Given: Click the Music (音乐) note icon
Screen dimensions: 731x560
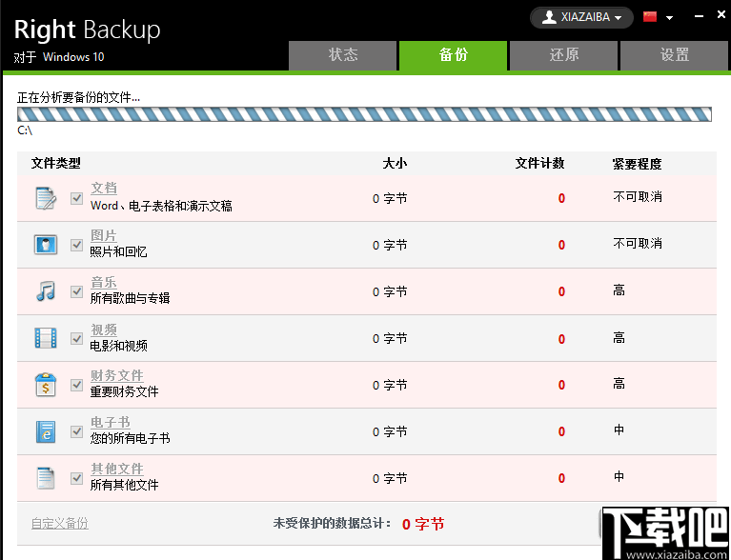Looking at the screenshot, I should point(46,291).
